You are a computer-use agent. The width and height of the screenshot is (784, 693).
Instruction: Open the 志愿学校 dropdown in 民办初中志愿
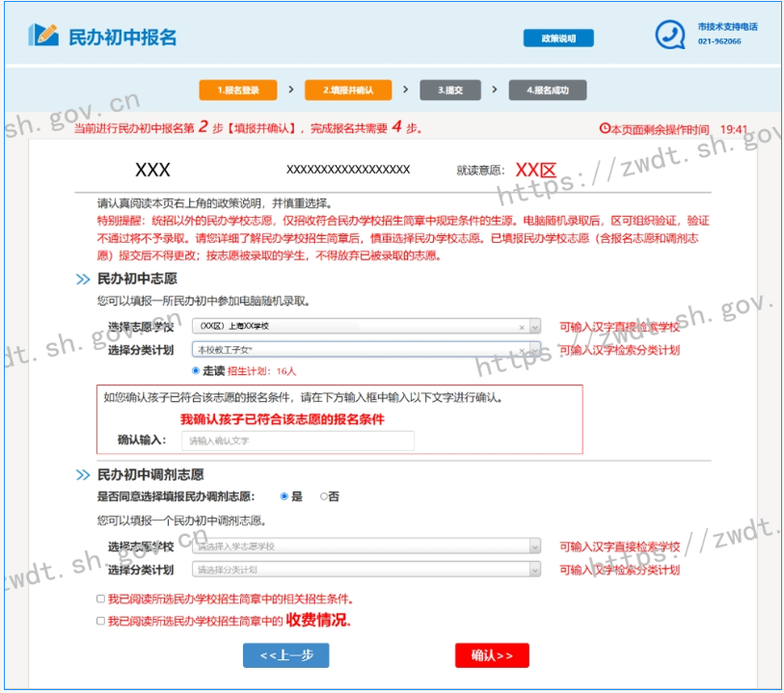coord(535,328)
